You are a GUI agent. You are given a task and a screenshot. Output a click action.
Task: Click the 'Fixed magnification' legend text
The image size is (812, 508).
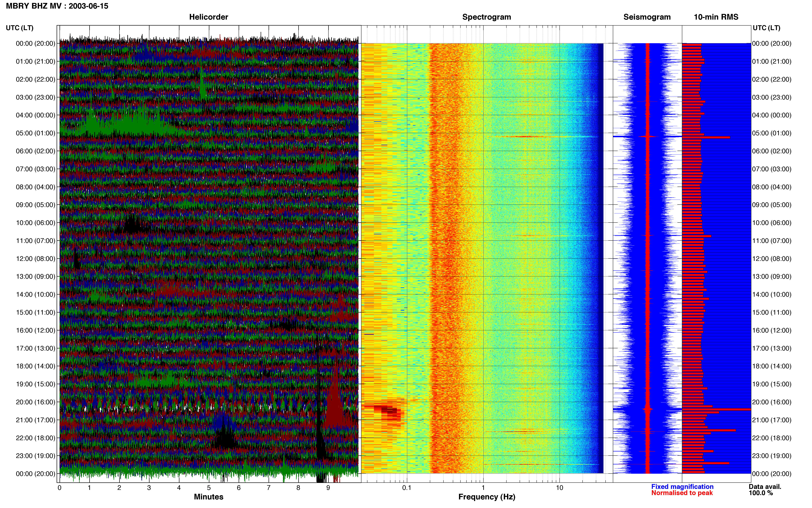(682, 486)
